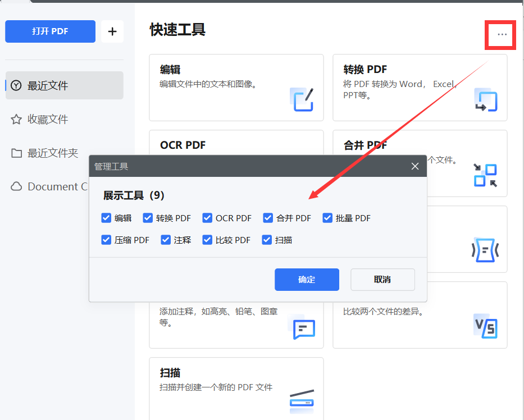Viewport: 524px width, 420px height.
Task: Toggle the 比较 PDF checkbox off
Action: (x=207, y=240)
